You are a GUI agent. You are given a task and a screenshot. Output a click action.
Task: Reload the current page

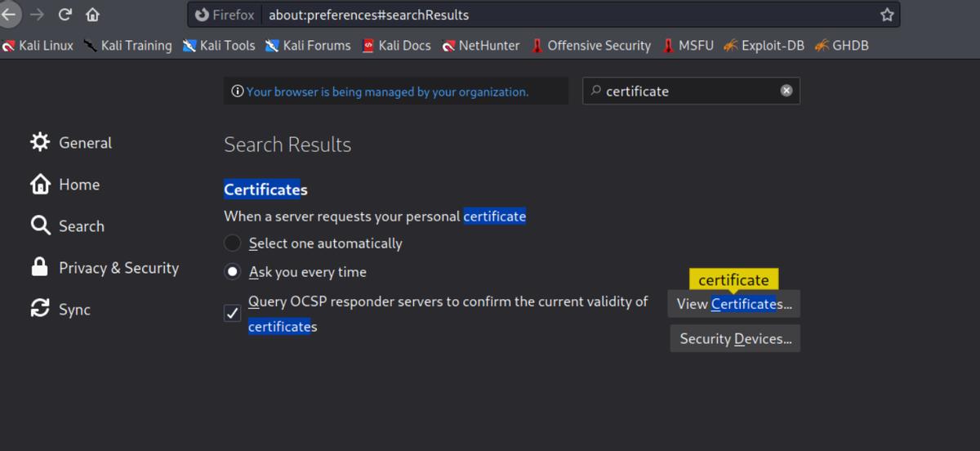[x=65, y=15]
